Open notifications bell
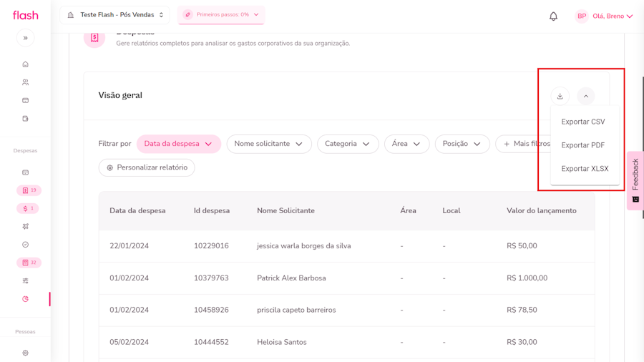Screen dimensions: 644x362 click(x=553, y=16)
